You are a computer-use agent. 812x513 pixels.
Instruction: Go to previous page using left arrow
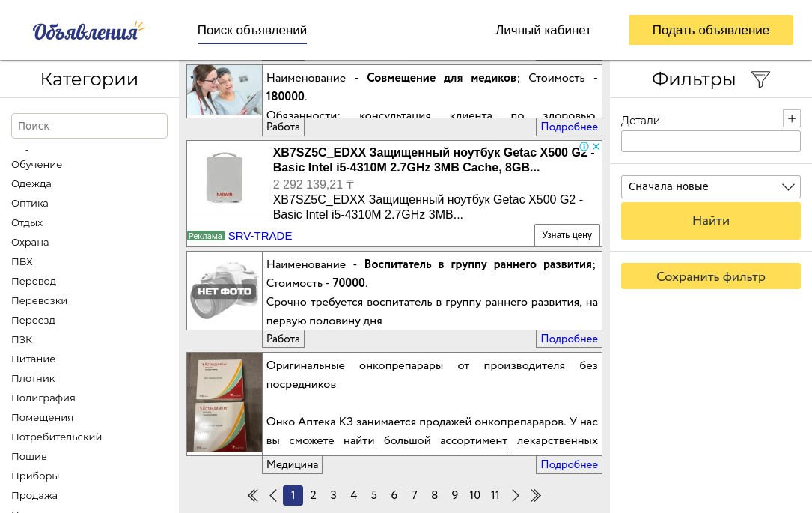[273, 495]
